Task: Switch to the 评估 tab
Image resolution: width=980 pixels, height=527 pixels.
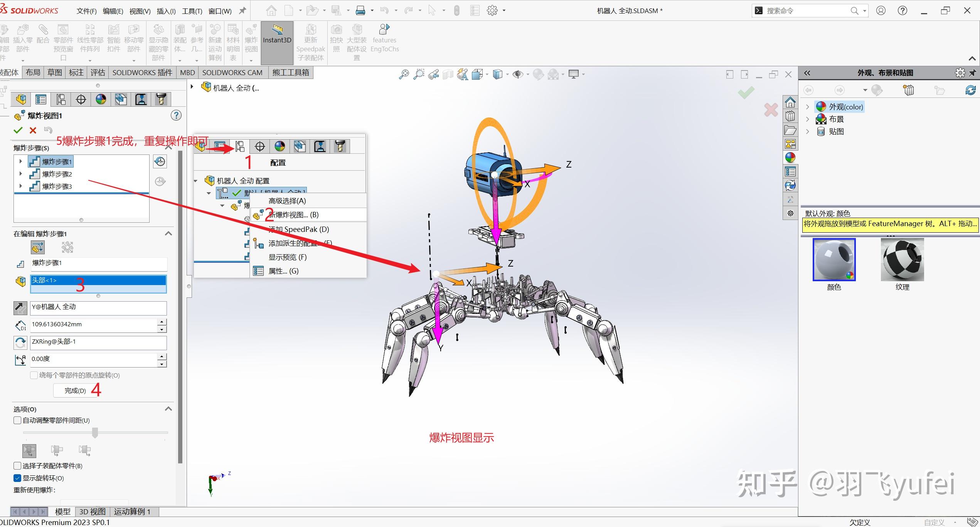Action: pos(98,72)
